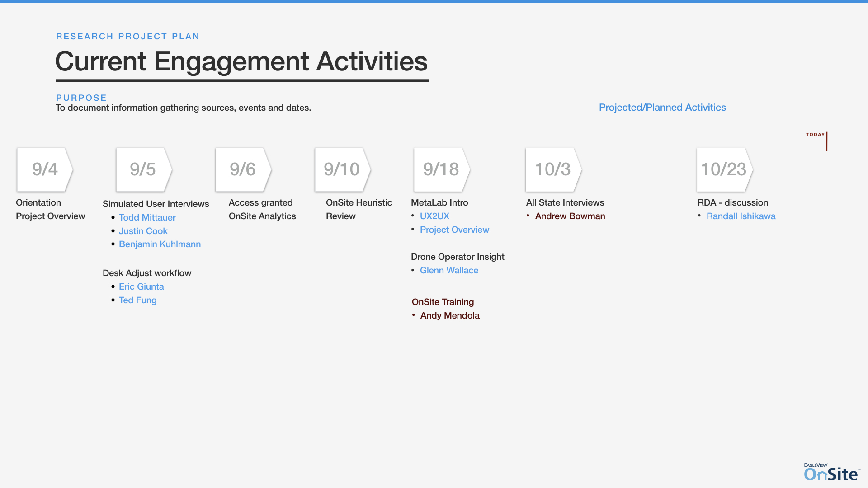Open the Randall Ishikawa link
868x488 pixels.
[x=741, y=216]
